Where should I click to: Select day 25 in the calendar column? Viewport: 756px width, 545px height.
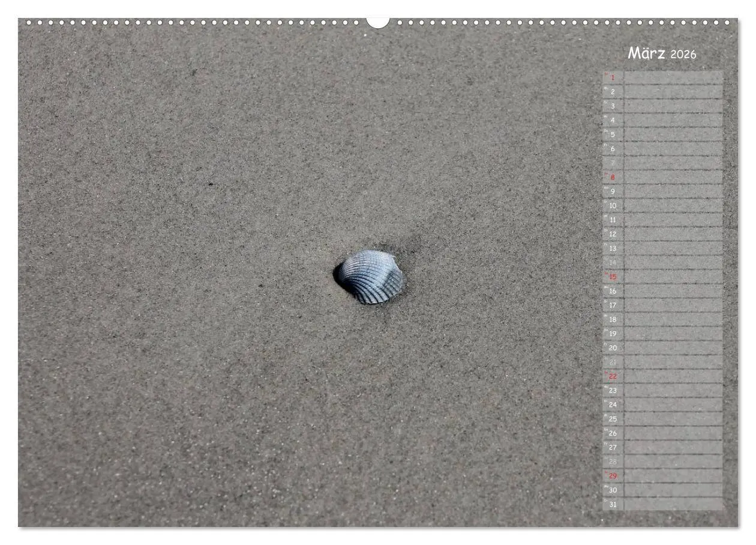coord(613,419)
